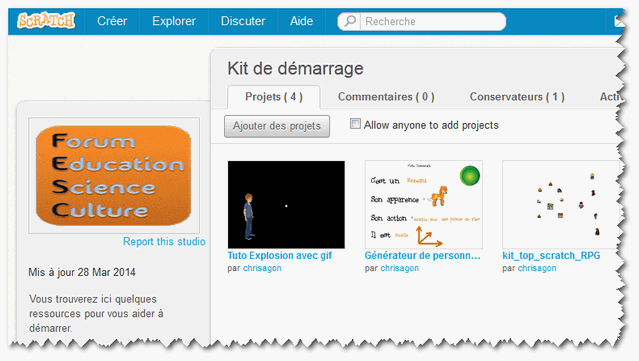The width and height of the screenshot is (639, 361).
Task: Open the messages icon in top bar
Action: [x=619, y=21]
